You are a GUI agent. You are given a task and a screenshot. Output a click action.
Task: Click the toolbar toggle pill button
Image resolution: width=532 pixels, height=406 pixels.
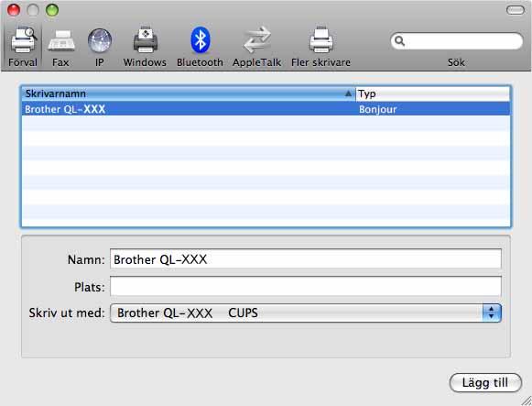point(516,10)
